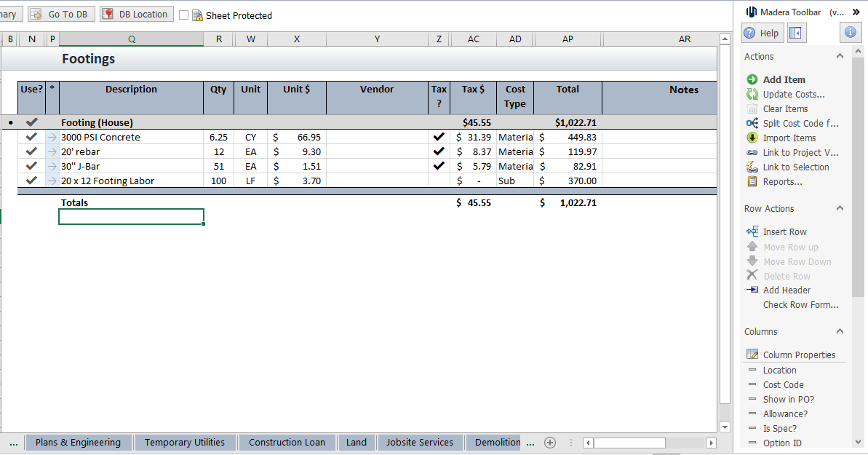Click the row arrow beside 20' rebar
868x455 pixels.
(x=52, y=151)
